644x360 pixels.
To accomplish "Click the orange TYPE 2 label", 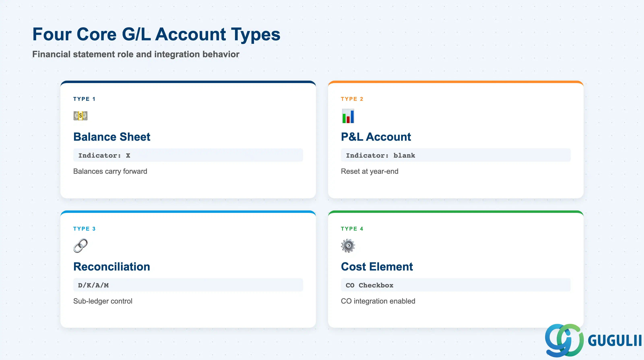I will pos(352,99).
